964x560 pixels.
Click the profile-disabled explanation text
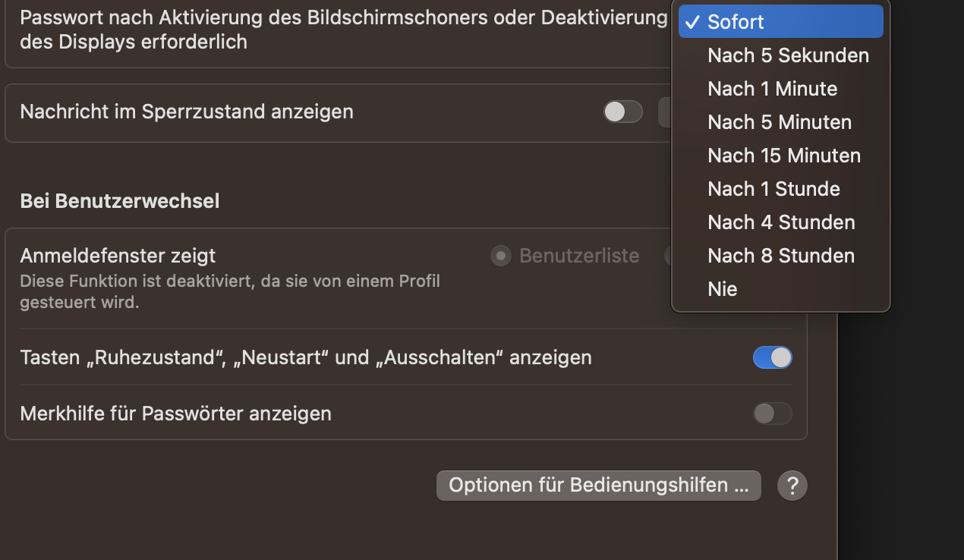[x=229, y=292]
